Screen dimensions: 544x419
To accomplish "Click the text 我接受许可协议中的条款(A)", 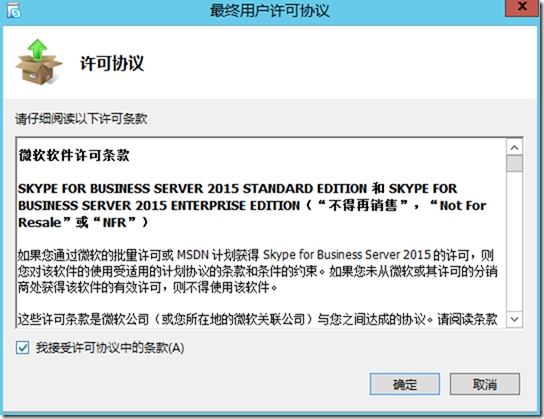I will tap(110, 348).
